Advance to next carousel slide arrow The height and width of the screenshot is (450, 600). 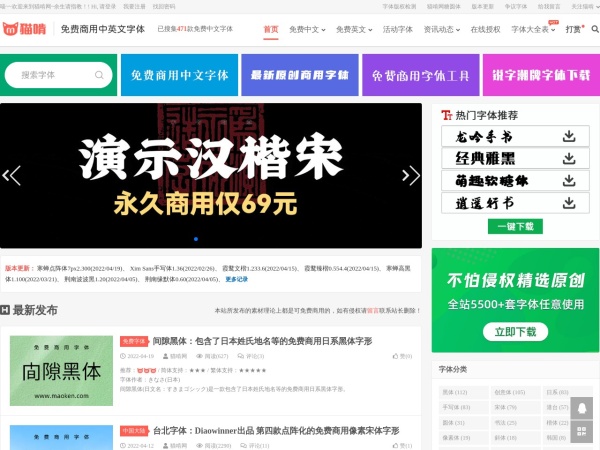tap(411, 176)
